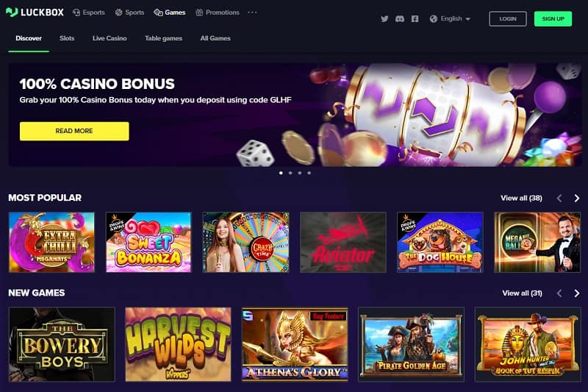Click the yellow READ MORE button
The height and width of the screenshot is (392, 588).
pos(74,131)
